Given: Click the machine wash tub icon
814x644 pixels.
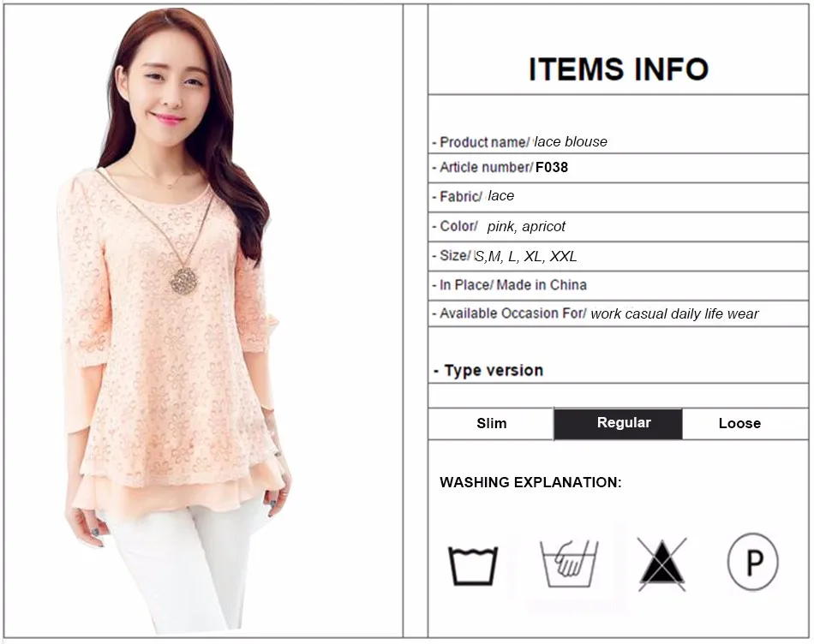Looking at the screenshot, I should pos(473,565).
